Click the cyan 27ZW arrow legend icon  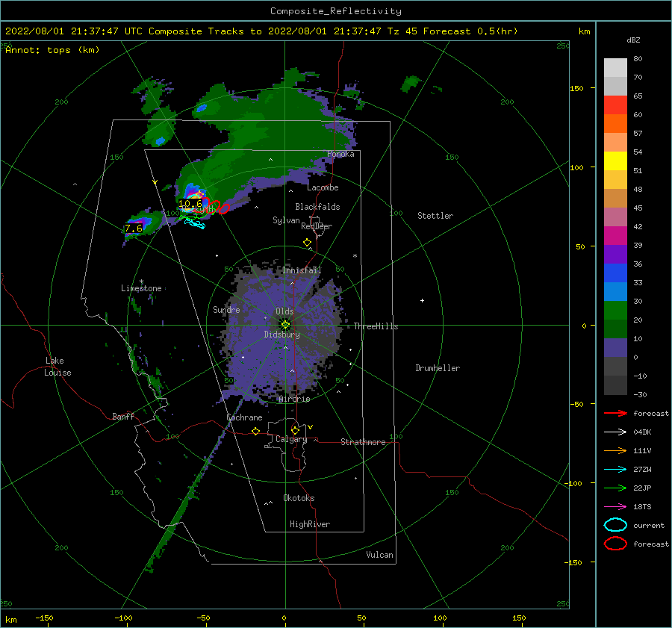pyautogui.click(x=615, y=470)
